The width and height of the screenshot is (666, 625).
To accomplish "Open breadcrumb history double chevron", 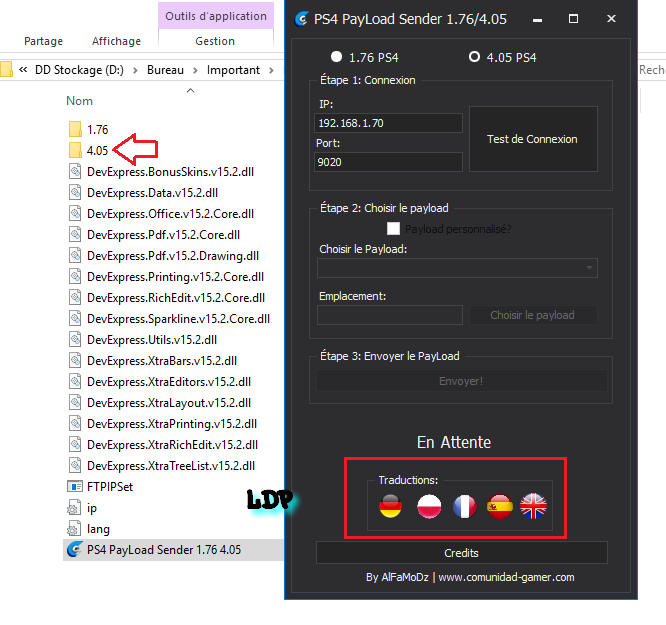I will (x=23, y=69).
